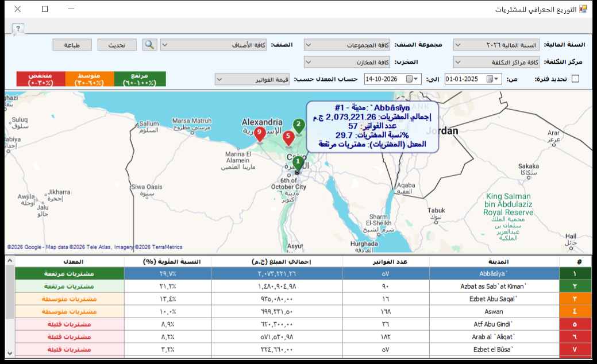
Task: Click the المدينة column header
Action: (494, 262)
